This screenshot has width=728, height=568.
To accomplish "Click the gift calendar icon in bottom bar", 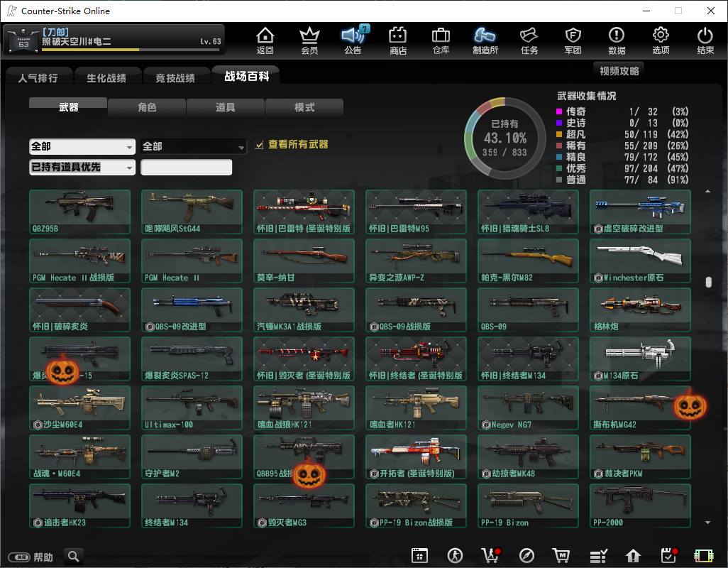I will coord(419,555).
